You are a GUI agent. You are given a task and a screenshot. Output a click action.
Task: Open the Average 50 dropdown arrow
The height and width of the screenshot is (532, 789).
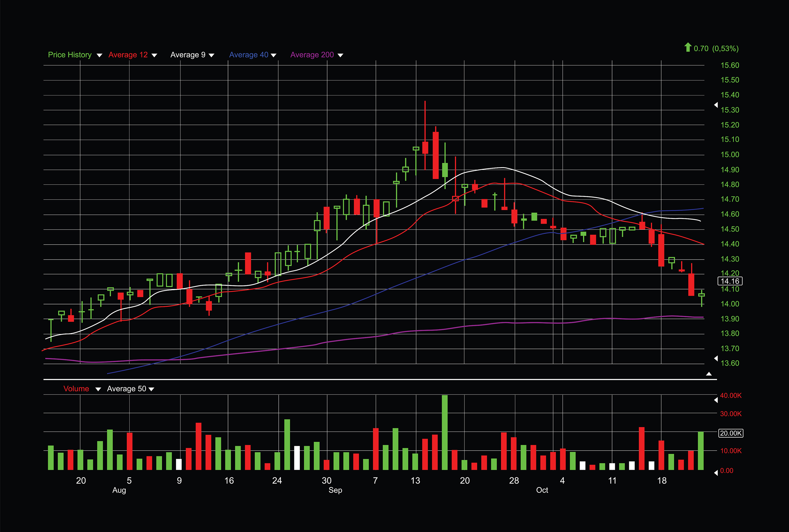pos(151,389)
